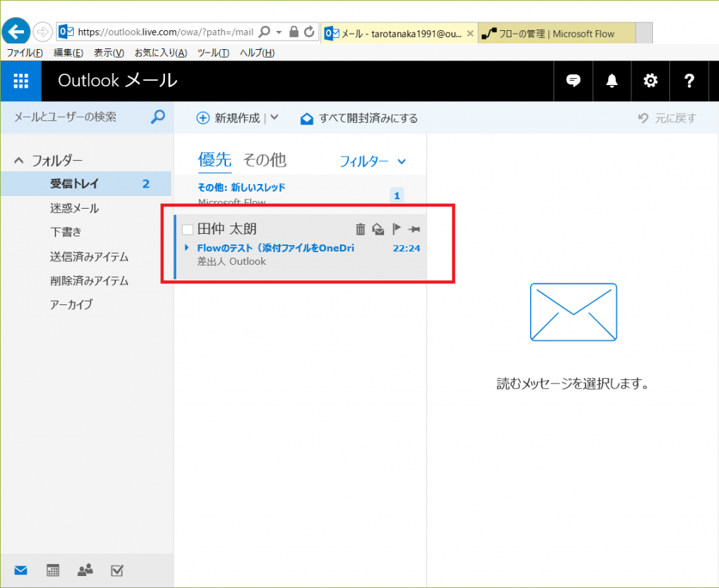Switch to the フローの管理 Microsoft Flow tab
Viewport: 719px width, 588px height.
tap(557, 34)
